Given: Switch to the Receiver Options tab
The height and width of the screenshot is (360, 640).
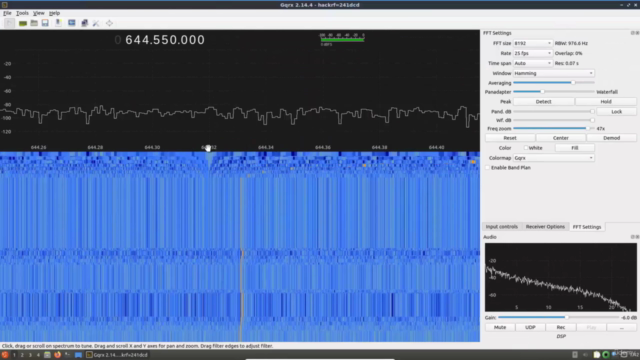Looking at the screenshot, I should (x=545, y=227).
